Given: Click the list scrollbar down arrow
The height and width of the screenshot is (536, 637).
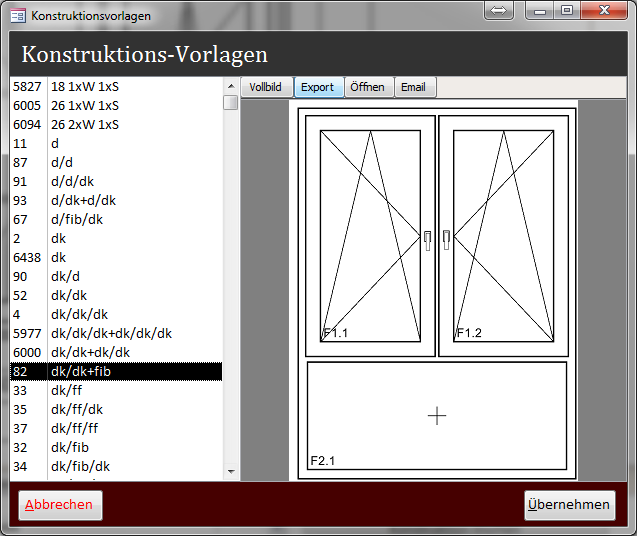Looking at the screenshot, I should point(231,471).
